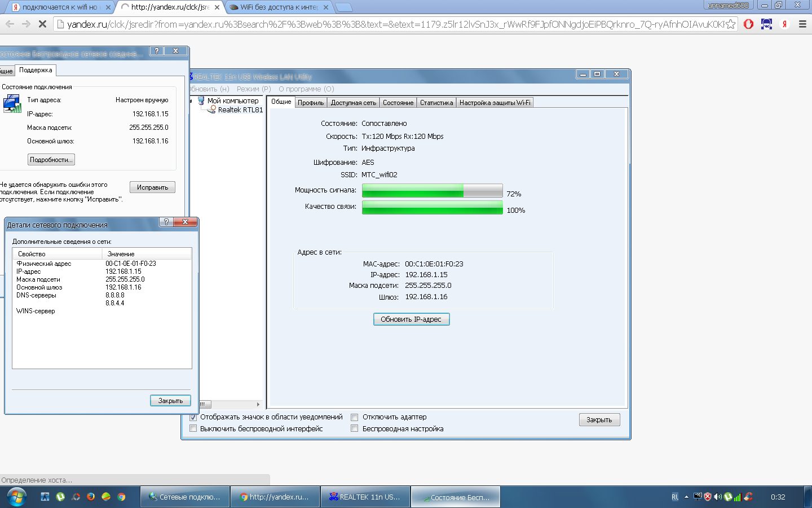Check the 'Беспроводная настройка' checkbox
Viewport: 812px width, 508px height.
[x=355, y=429]
